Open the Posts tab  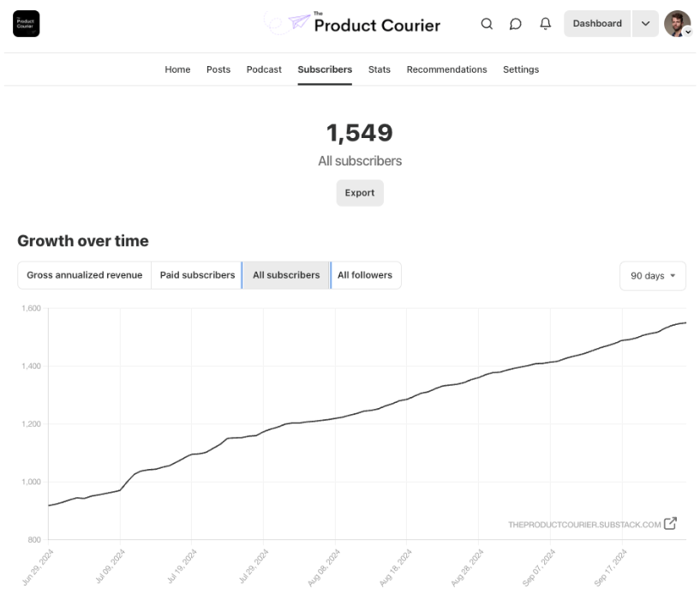pos(218,69)
